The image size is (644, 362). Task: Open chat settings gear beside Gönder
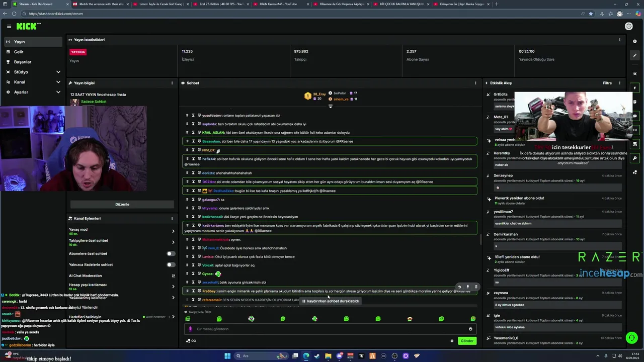click(452, 341)
